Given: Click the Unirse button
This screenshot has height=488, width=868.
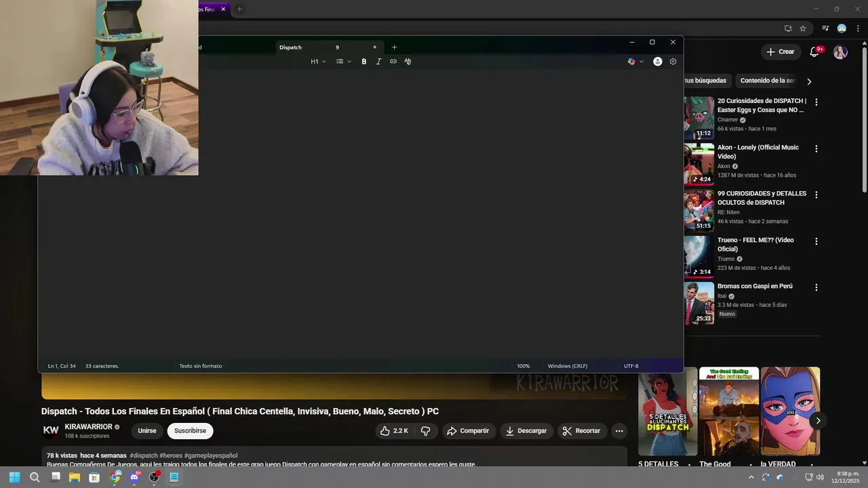Looking at the screenshot, I should [x=147, y=431].
